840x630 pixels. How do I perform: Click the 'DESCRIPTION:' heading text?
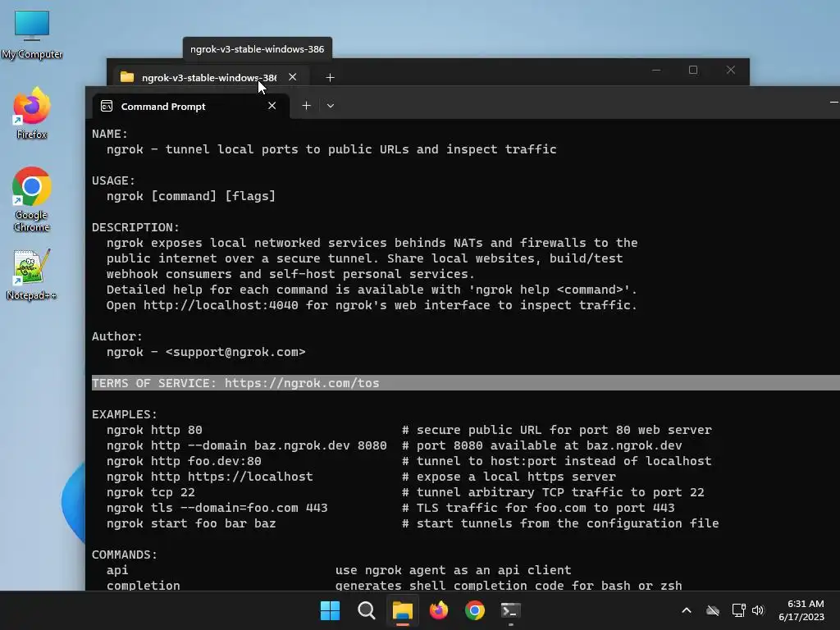pyautogui.click(x=135, y=228)
